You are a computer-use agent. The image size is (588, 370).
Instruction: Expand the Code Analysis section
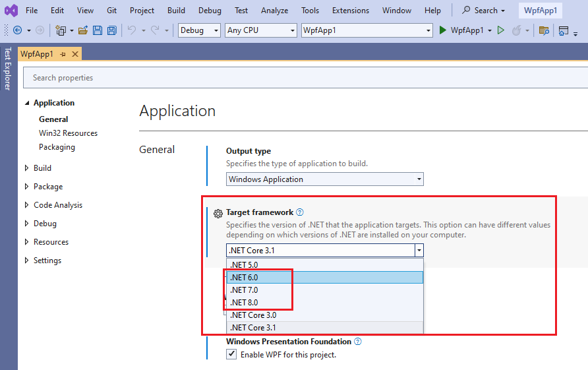[26, 204]
